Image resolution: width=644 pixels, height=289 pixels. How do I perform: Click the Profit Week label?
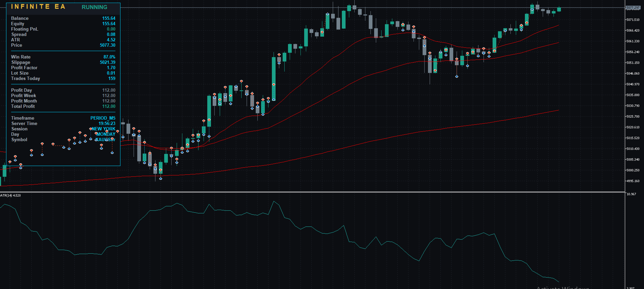tap(24, 95)
